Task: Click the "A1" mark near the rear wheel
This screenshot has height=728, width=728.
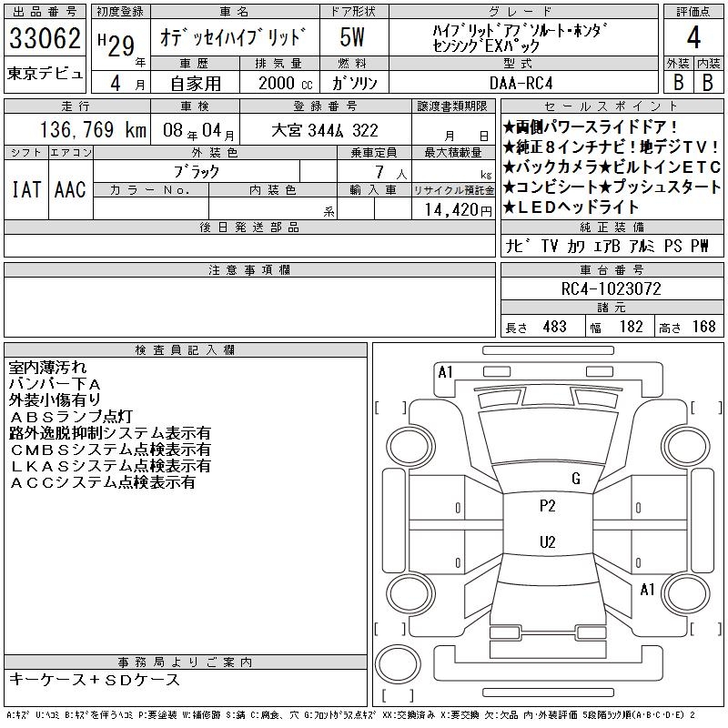Action: (647, 590)
